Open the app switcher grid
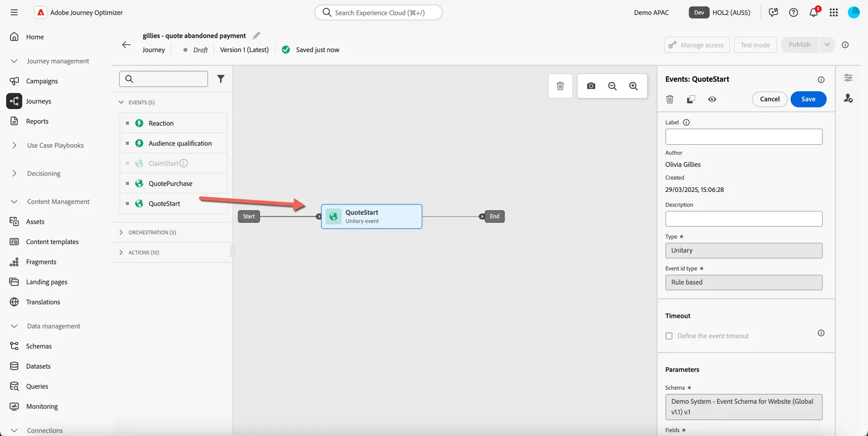The height and width of the screenshot is (436, 868). (x=834, y=13)
